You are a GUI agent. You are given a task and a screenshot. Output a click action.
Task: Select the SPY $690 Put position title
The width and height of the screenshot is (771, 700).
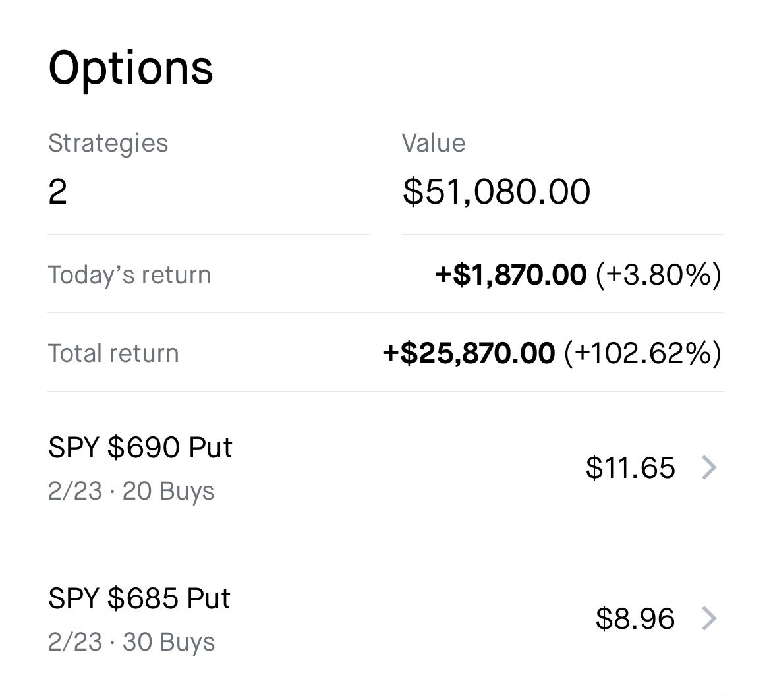(140, 448)
